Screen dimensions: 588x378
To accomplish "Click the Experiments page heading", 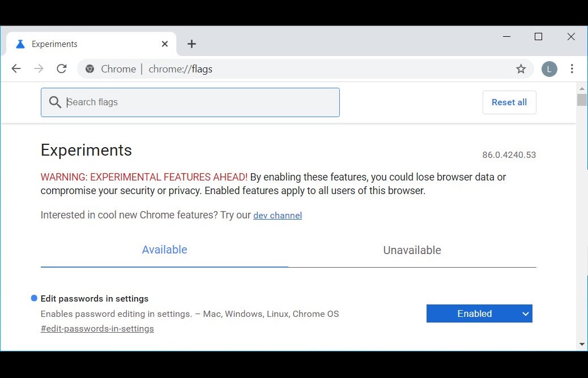I will [86, 150].
